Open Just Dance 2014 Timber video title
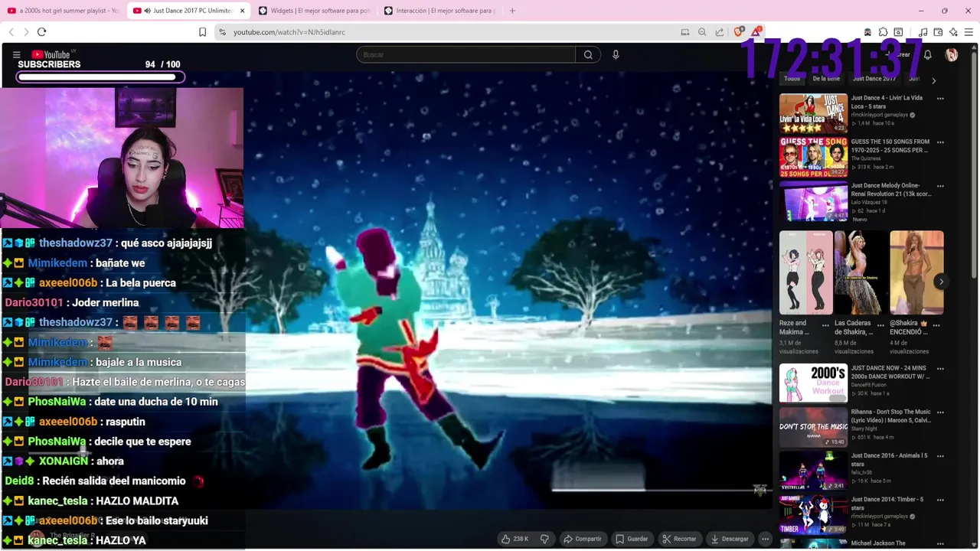The image size is (980, 551). (x=888, y=504)
